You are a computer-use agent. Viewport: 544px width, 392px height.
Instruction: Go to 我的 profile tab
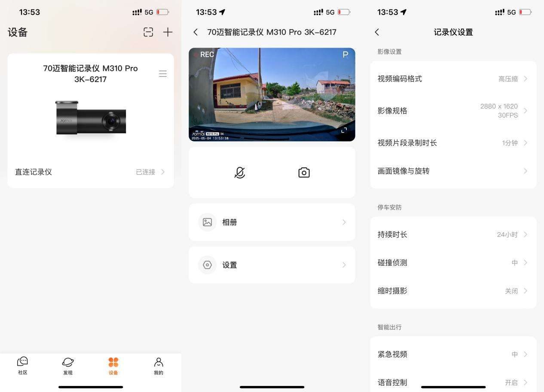pyautogui.click(x=159, y=366)
